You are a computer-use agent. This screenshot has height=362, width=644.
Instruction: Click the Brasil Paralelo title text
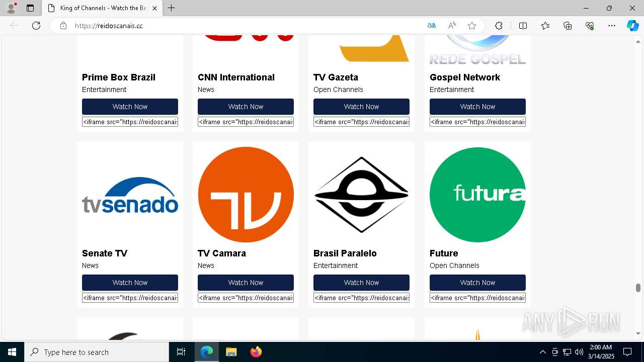(345, 253)
